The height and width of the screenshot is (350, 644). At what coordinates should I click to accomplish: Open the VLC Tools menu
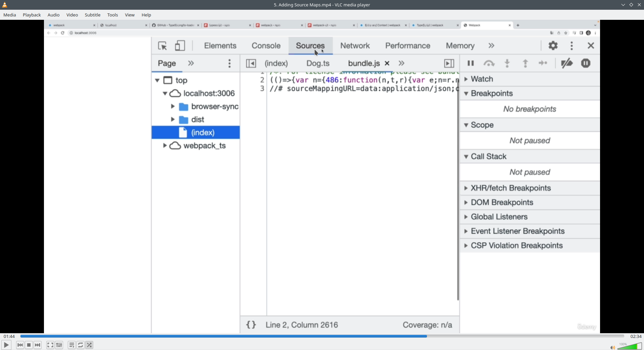click(x=113, y=15)
